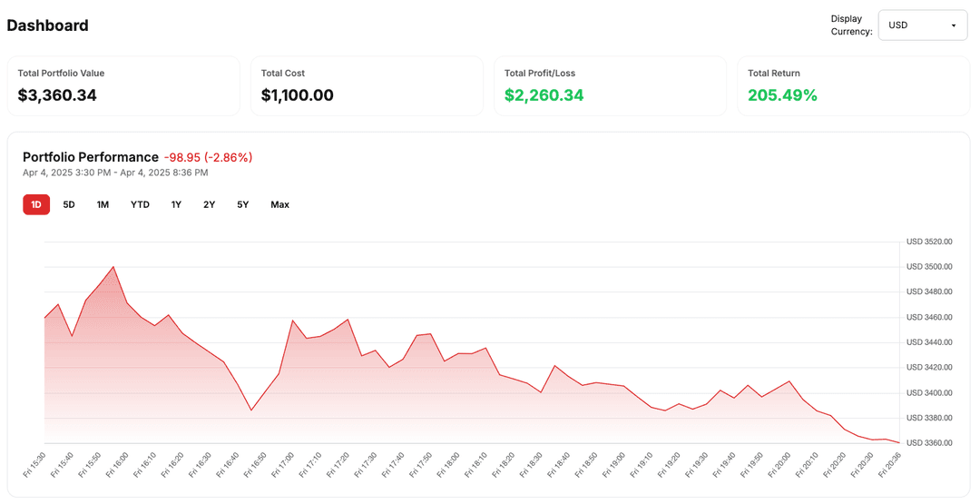Click the Fri 17:00 axis label
This screenshot has height=504, width=980.
coord(282,465)
